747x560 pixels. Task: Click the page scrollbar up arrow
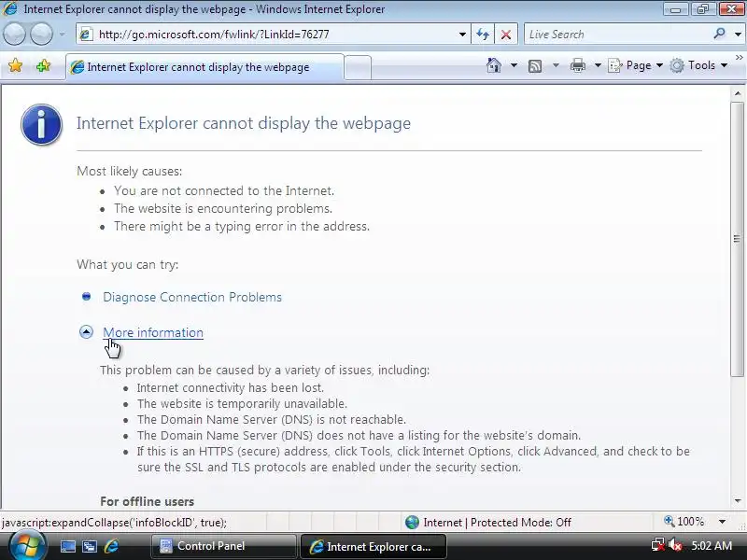point(738,93)
